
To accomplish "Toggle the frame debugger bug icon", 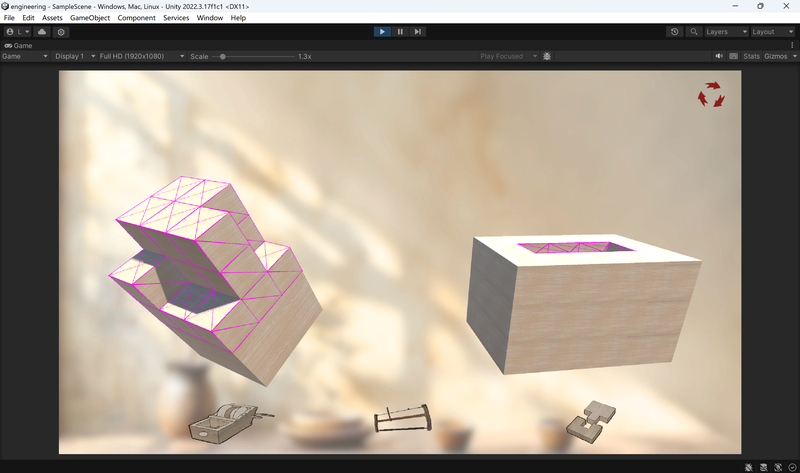I will click(x=547, y=56).
